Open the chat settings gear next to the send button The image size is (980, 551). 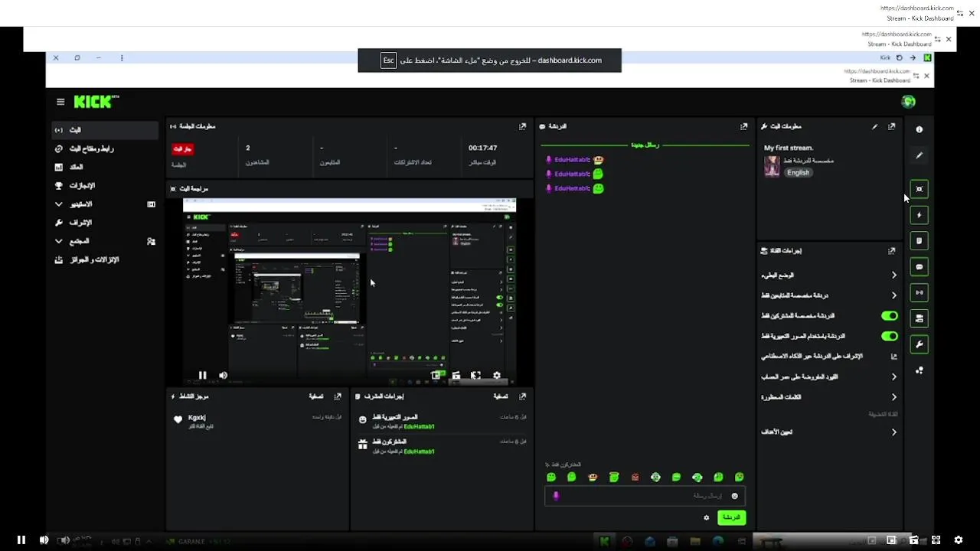[x=706, y=518]
